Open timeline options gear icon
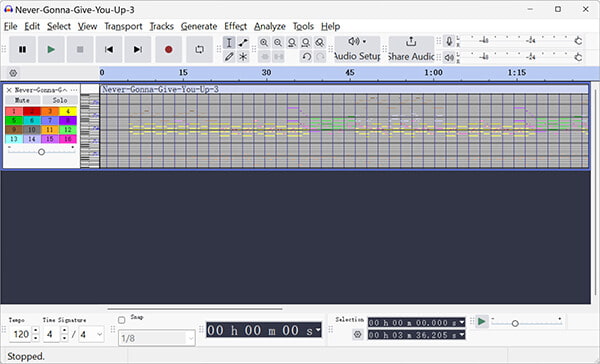 [13, 73]
